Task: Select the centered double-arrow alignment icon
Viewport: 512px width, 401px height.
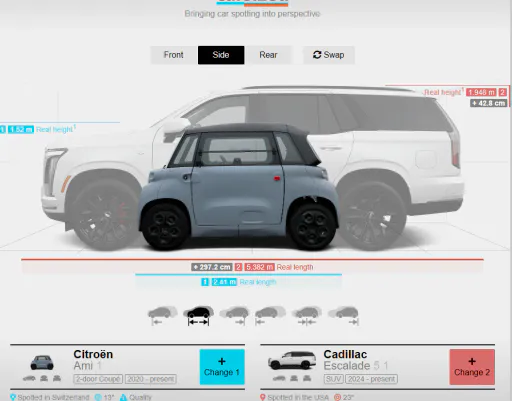Action: pyautogui.click(x=198, y=315)
